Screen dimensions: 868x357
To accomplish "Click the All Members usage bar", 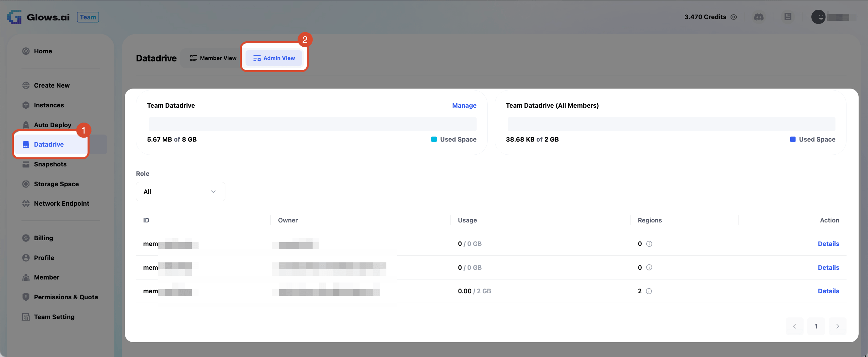I will tap(671, 124).
